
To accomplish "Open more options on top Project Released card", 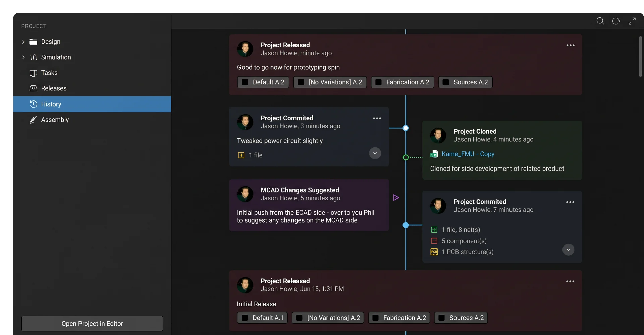I will pyautogui.click(x=570, y=45).
